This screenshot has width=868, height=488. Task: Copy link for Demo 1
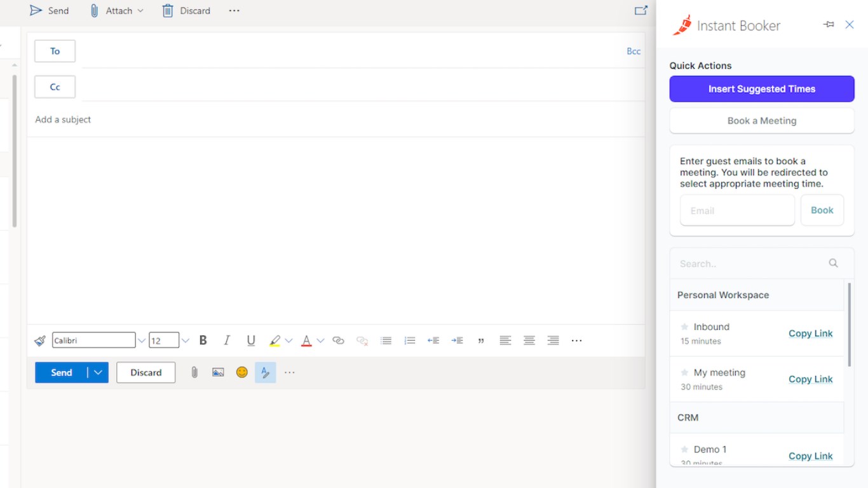[x=810, y=456]
